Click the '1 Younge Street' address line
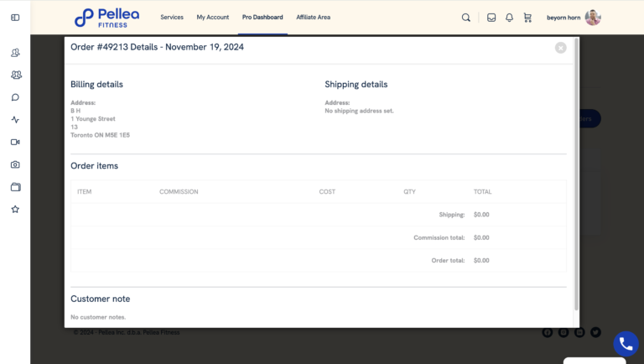The width and height of the screenshot is (644, 364). pos(93,119)
